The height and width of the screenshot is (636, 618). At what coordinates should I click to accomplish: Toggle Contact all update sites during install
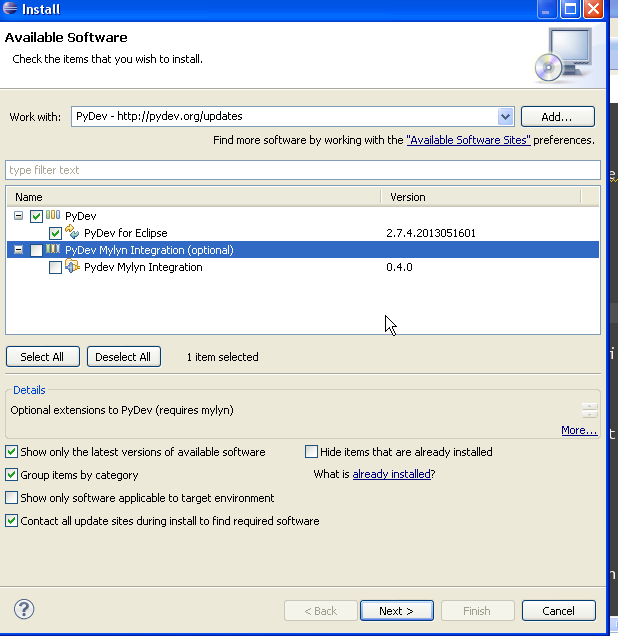point(11,520)
